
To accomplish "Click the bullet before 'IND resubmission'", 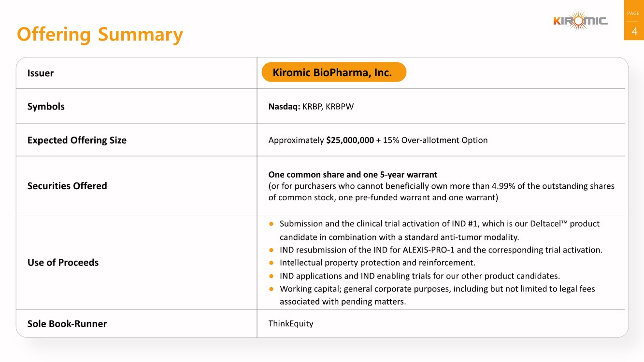I will coord(272,250).
